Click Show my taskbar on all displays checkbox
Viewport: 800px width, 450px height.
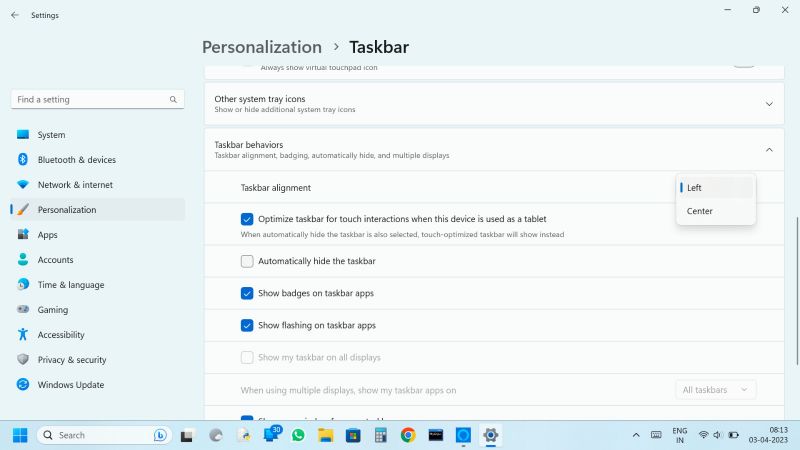click(247, 358)
